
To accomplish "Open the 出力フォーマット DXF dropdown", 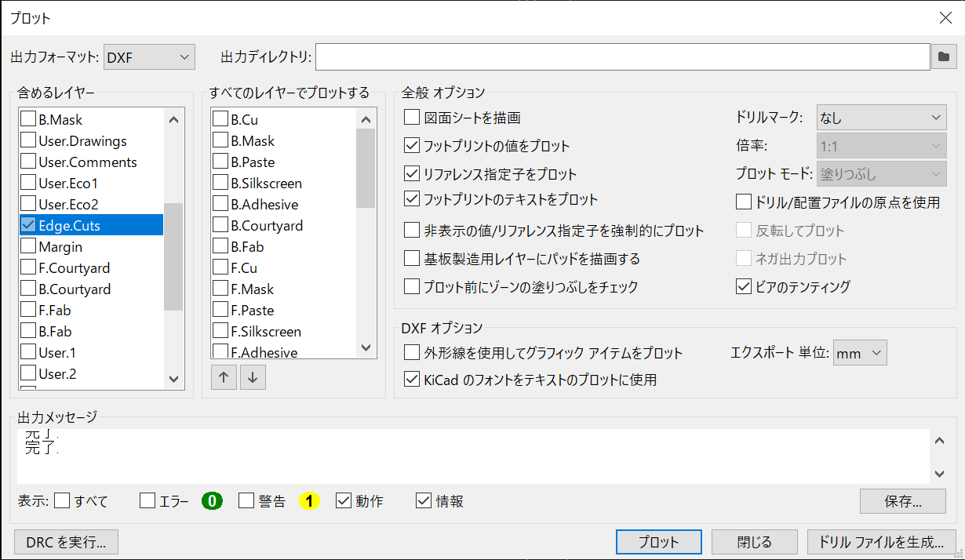I will pos(149,56).
